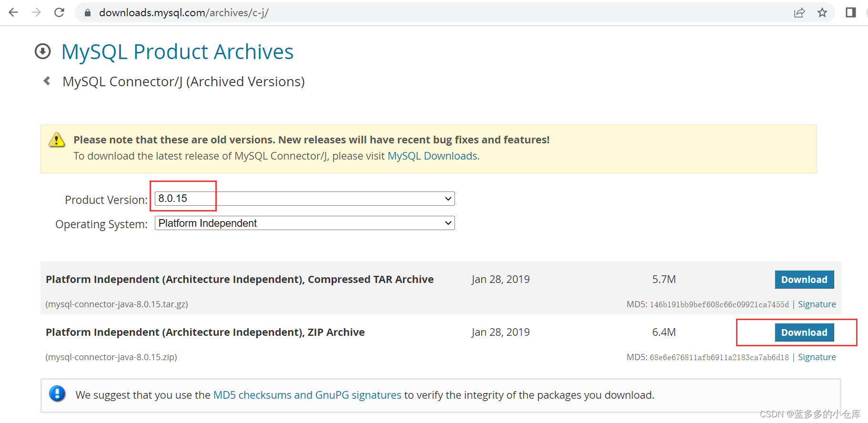Click the blue info icon in suggestion box
This screenshot has width=868, height=423.
tap(57, 394)
